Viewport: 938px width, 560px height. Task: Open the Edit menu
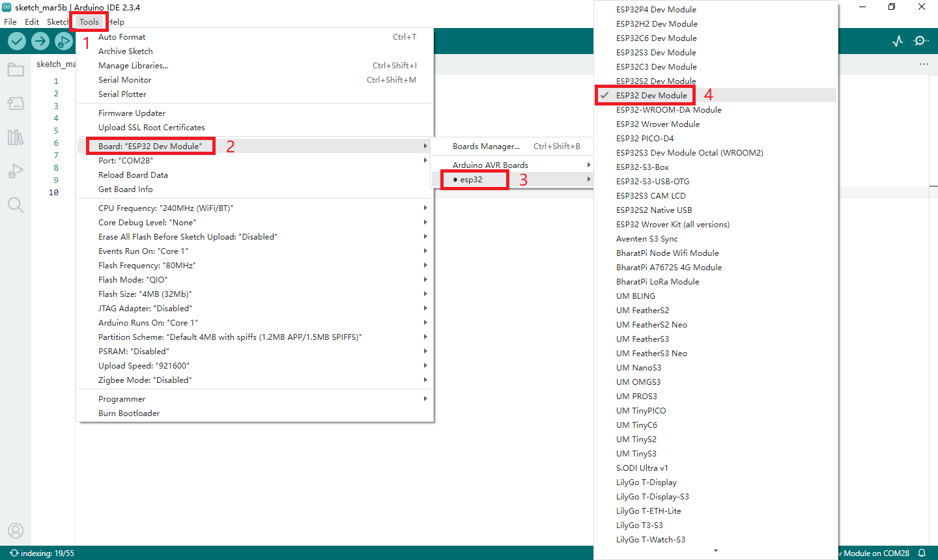tap(32, 21)
